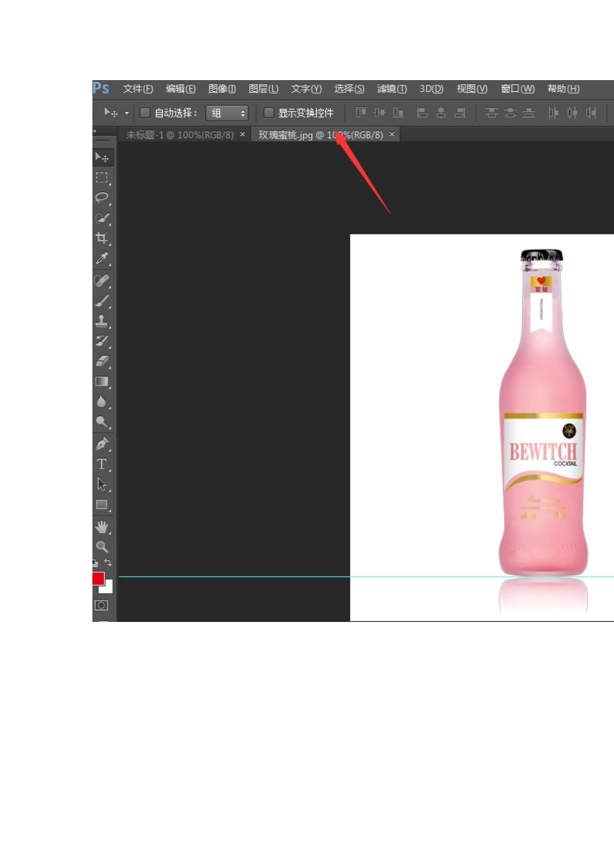Viewport: 614px width, 868px height.
Task: Distribute left edges in options bar
Action: pyautogui.click(x=553, y=113)
